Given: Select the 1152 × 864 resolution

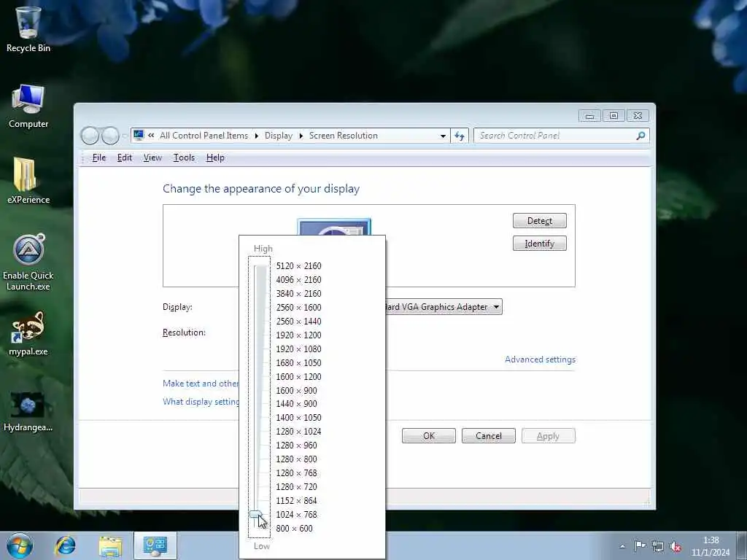Looking at the screenshot, I should tap(296, 500).
